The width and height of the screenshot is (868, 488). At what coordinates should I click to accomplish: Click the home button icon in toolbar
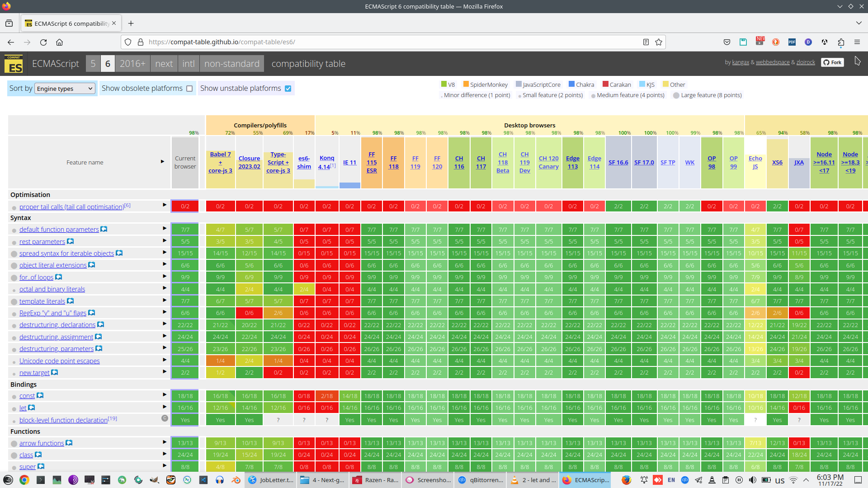(59, 42)
